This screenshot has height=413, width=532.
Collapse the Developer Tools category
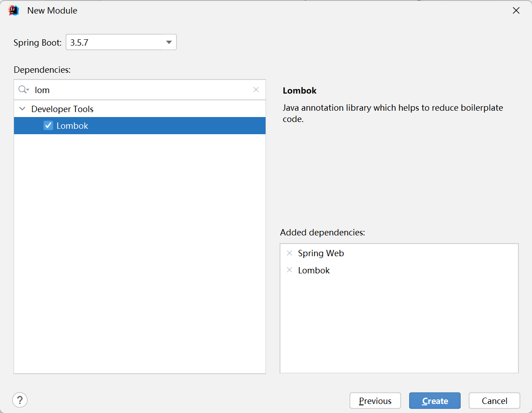point(23,109)
